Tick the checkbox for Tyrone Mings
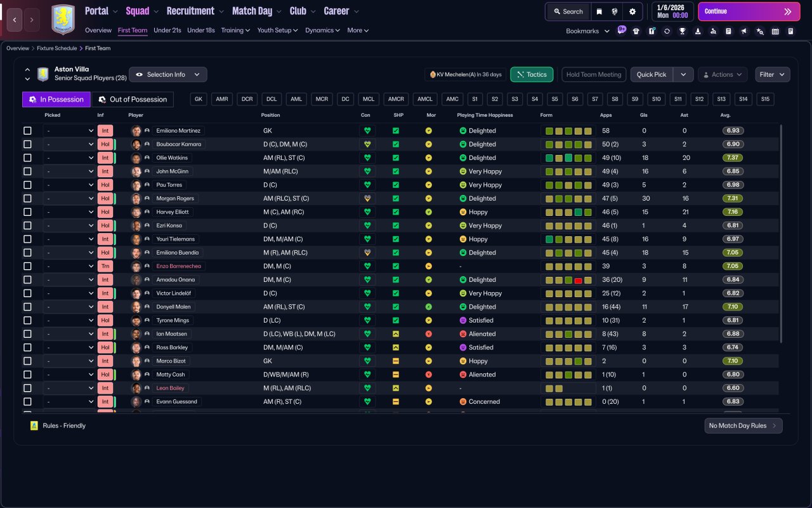 (27, 321)
